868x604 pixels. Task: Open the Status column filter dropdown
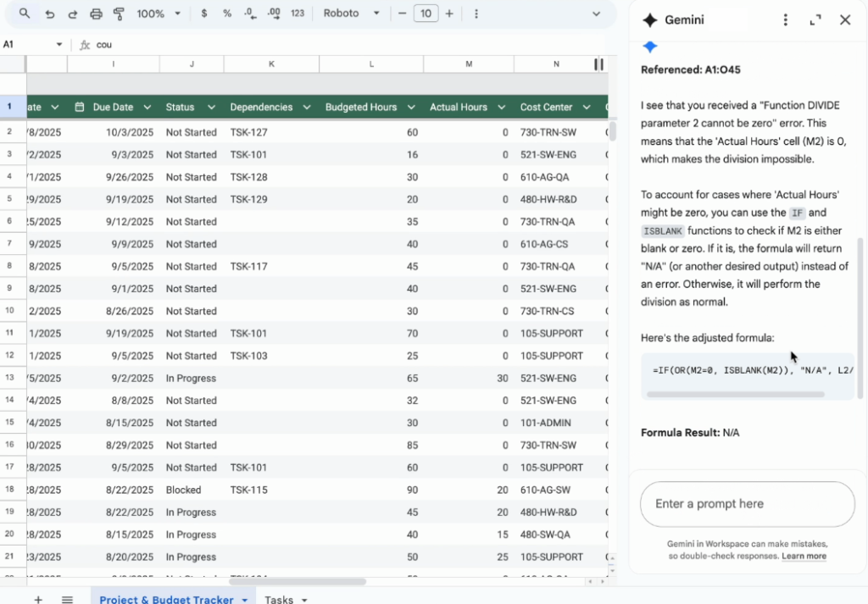(211, 108)
